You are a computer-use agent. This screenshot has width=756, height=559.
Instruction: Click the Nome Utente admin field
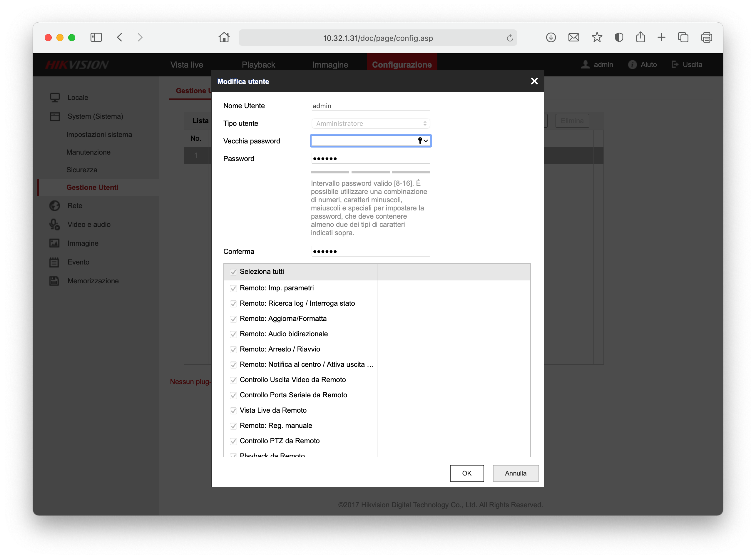[x=371, y=106]
